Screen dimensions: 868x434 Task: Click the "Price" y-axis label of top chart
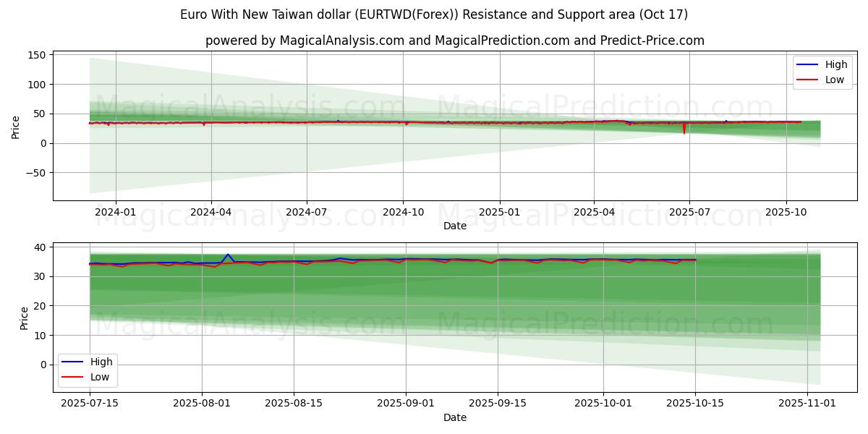tap(16, 126)
